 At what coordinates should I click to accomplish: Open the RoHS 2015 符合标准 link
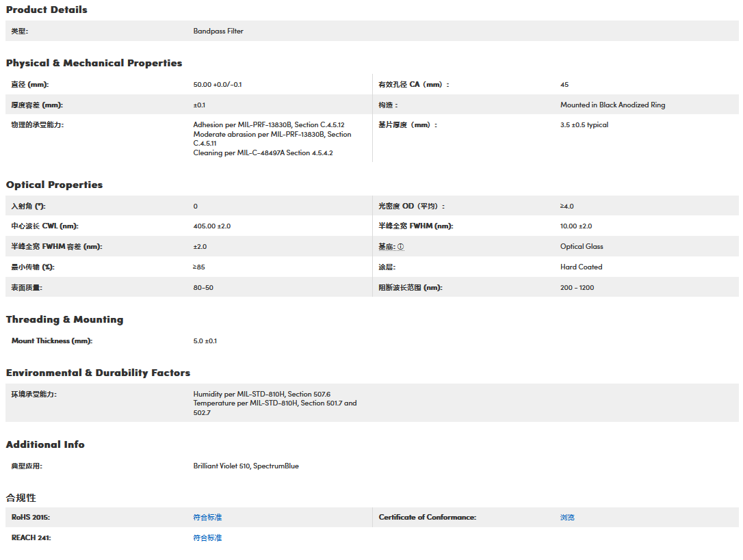point(207,518)
